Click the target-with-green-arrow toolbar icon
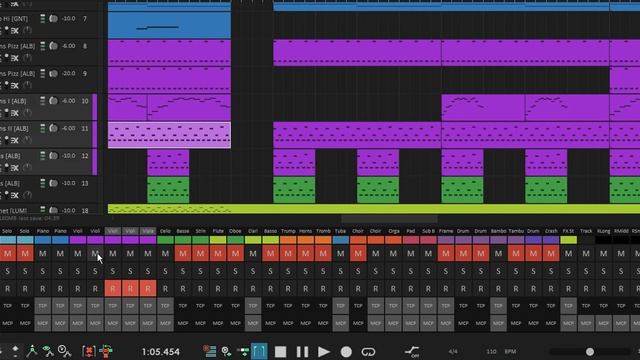 pos(226,351)
